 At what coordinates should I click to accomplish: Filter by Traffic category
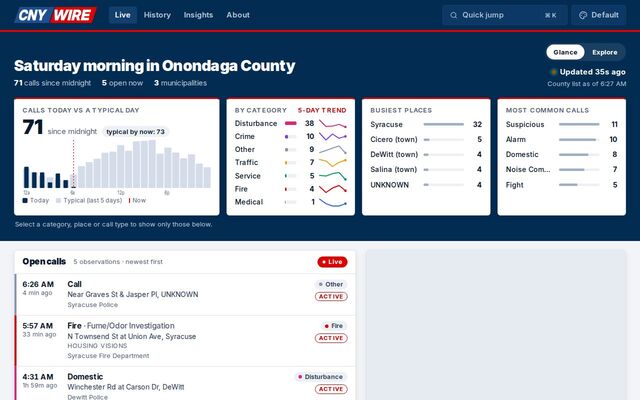(291, 162)
